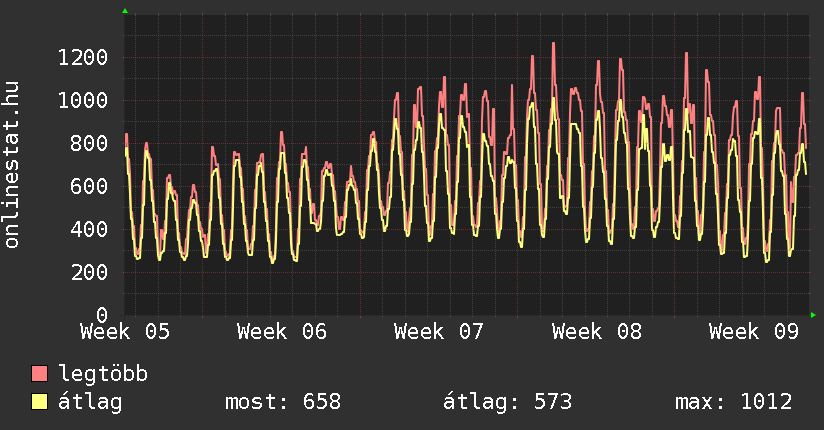
Task: Click the 1200 y-axis tick label
Action: [x=82, y=57]
